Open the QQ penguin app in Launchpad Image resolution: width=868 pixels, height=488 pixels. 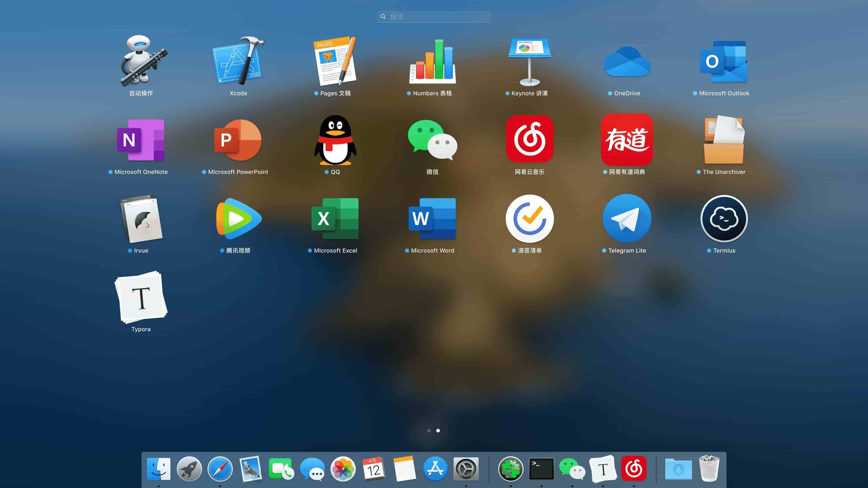[335, 140]
